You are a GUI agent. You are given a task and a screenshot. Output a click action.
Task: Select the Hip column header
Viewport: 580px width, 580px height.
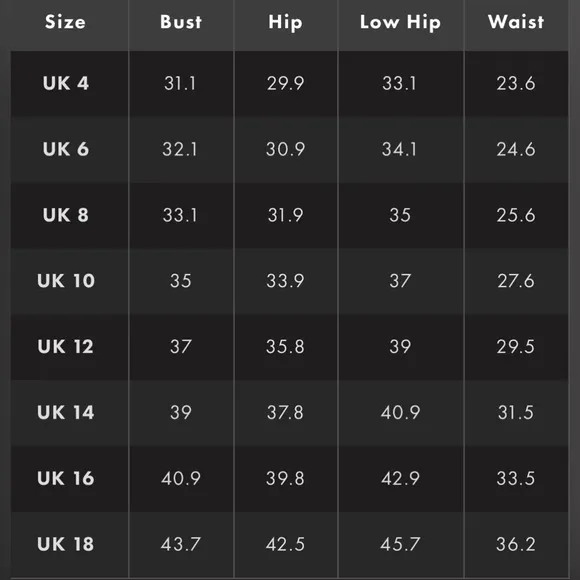pos(285,23)
